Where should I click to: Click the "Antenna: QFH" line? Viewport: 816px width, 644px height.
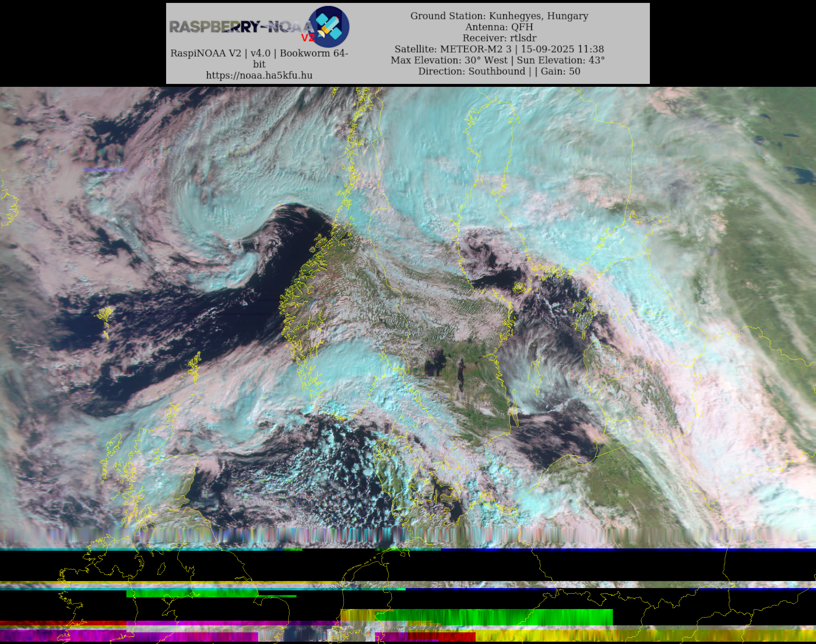tap(499, 27)
